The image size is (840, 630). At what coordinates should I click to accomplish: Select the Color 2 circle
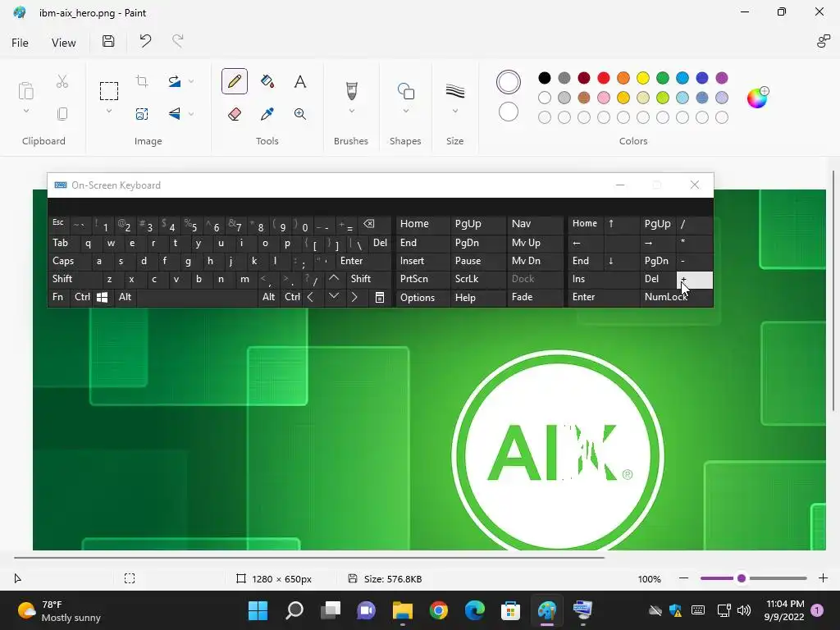[x=509, y=112]
